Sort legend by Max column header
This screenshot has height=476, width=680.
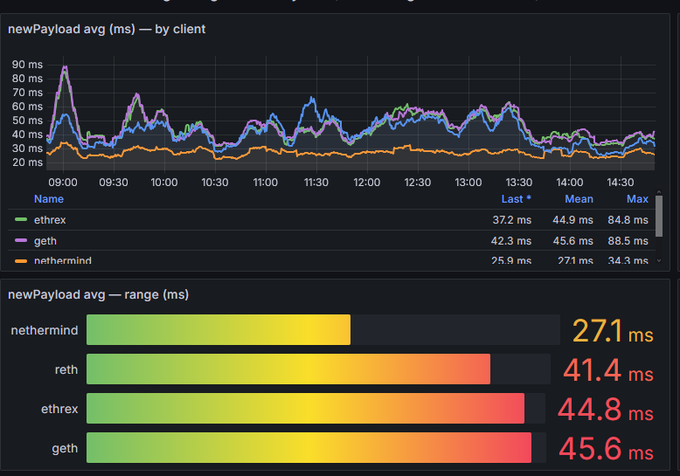[637, 199]
